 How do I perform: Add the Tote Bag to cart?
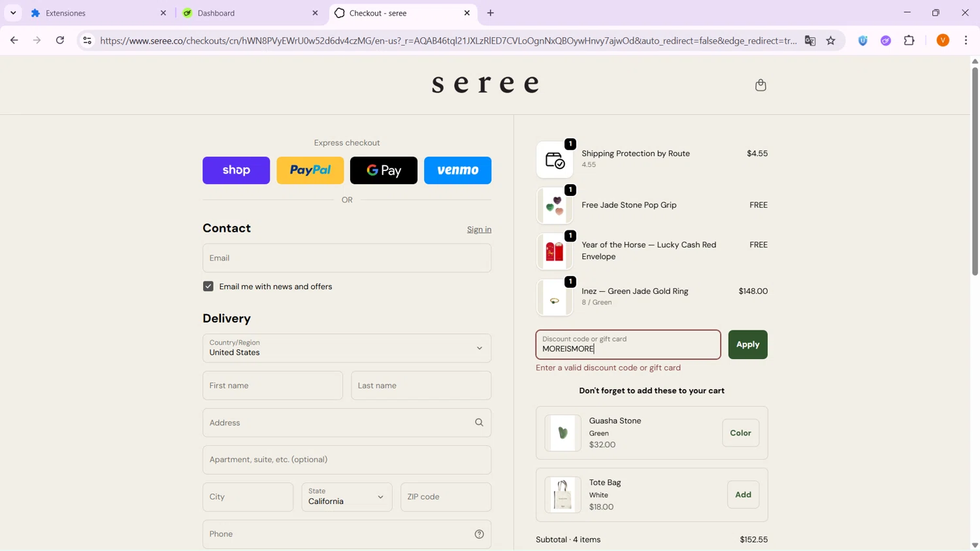743,495
